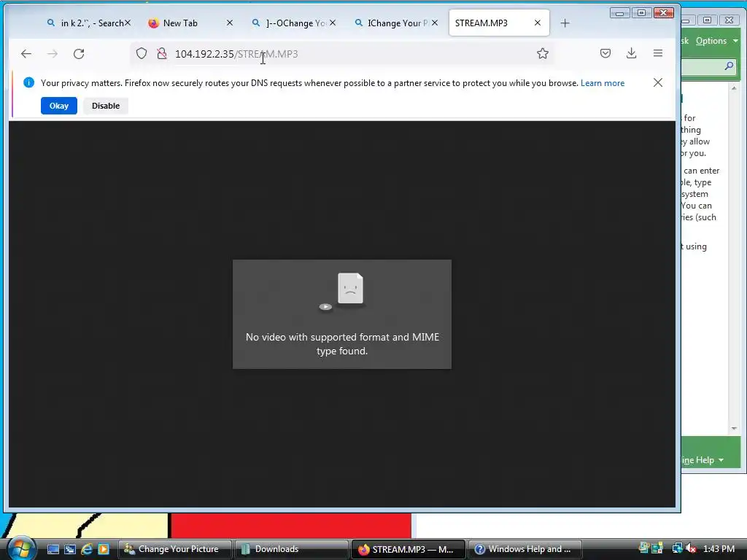Screen dimensions: 747x560
Task: Click the clock showing 1:43 PM
Action: tap(719, 549)
